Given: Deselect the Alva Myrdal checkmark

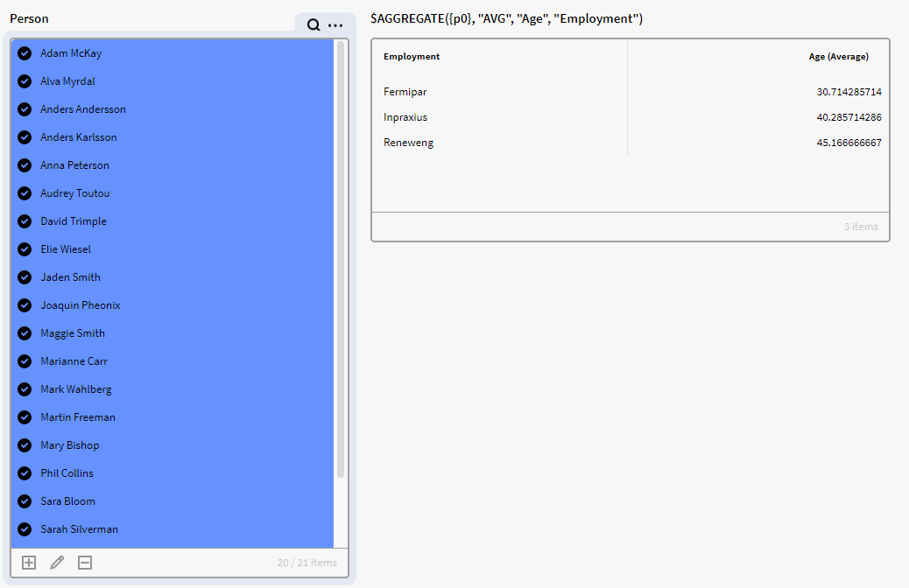Looking at the screenshot, I should (x=25, y=81).
